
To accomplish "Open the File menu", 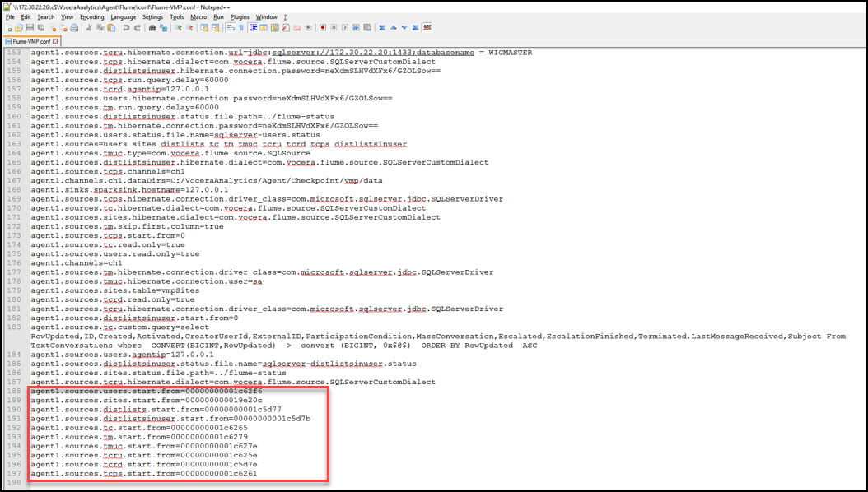I will pyautogui.click(x=10, y=17).
